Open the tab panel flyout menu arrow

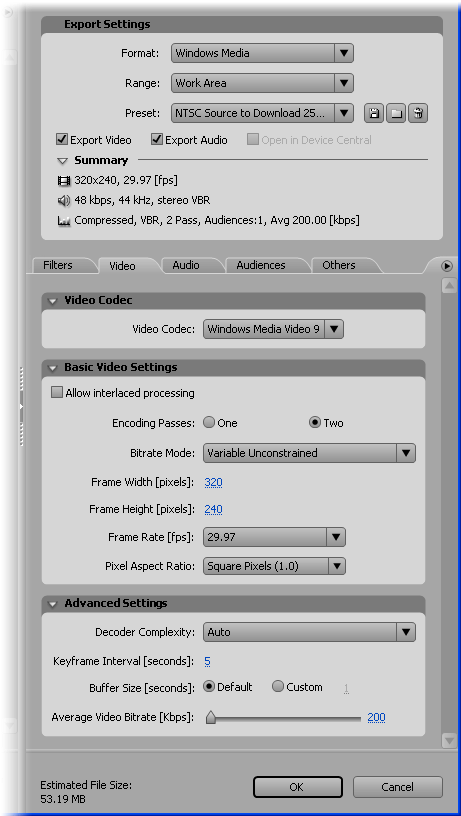[446, 266]
